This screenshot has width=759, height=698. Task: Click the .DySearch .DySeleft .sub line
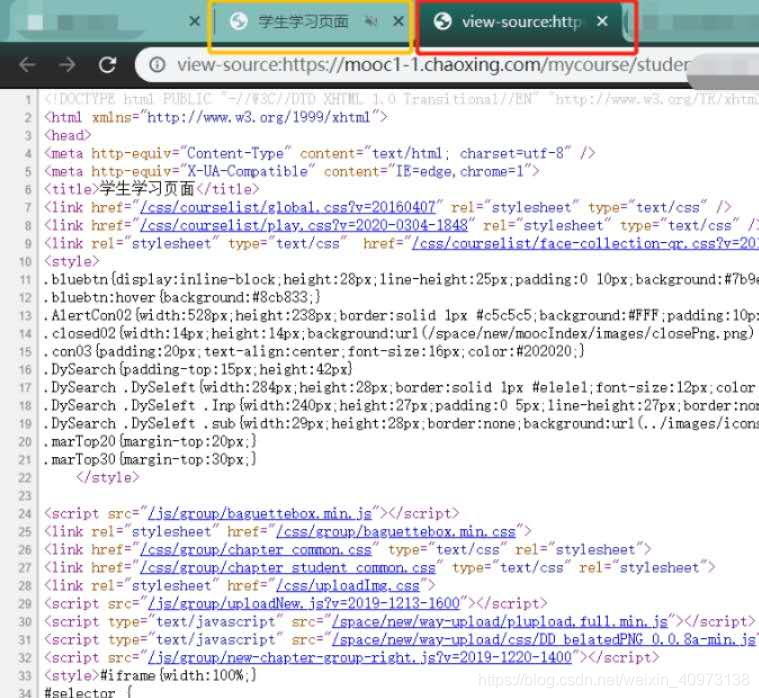(x=401, y=424)
